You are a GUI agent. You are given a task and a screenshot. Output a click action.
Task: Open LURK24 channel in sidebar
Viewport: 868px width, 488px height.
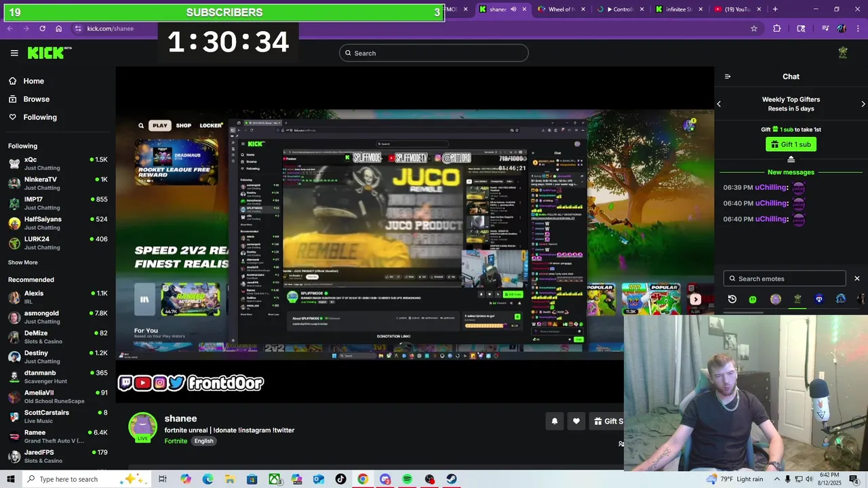coord(58,243)
